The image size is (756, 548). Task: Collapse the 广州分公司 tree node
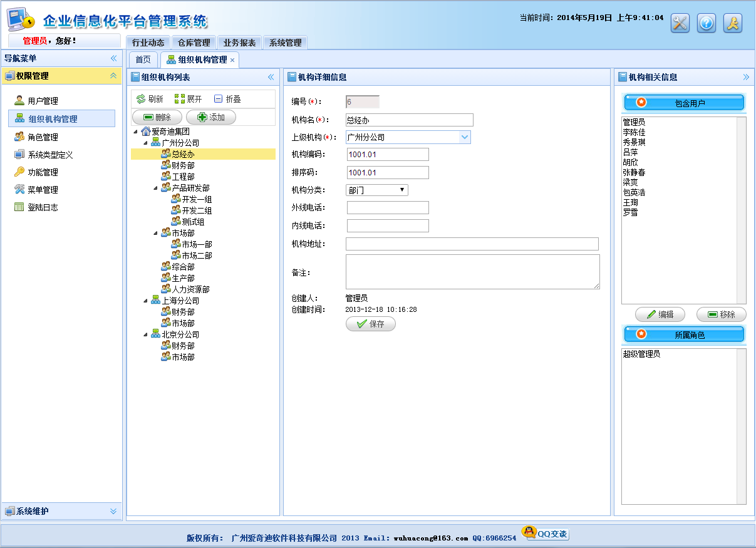click(x=146, y=143)
